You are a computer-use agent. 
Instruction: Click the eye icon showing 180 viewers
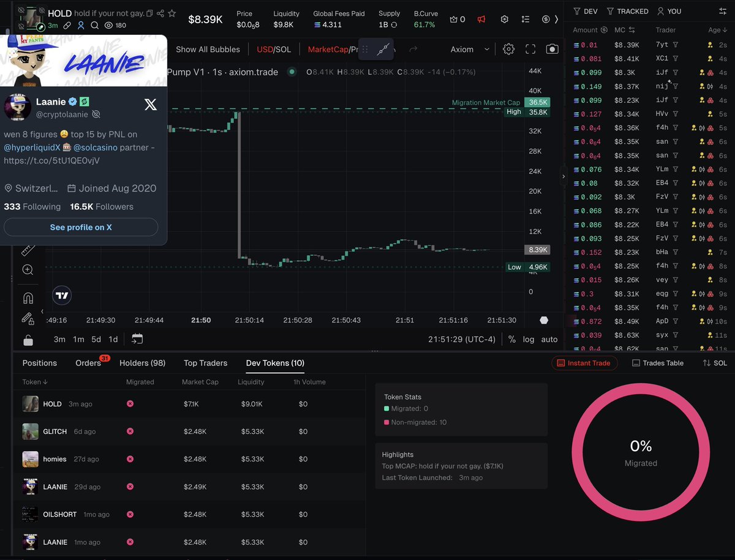[x=108, y=26]
